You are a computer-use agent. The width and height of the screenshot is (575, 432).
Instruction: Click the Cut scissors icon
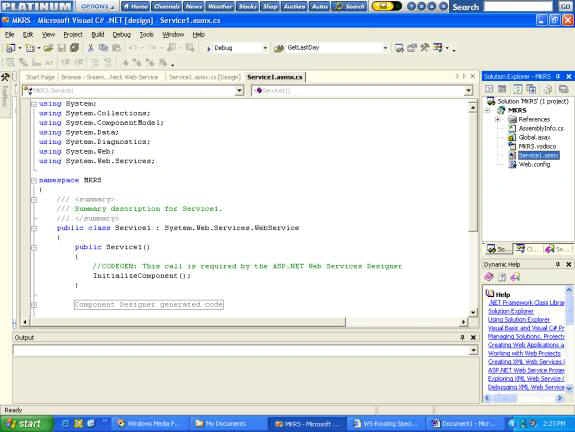91,48
